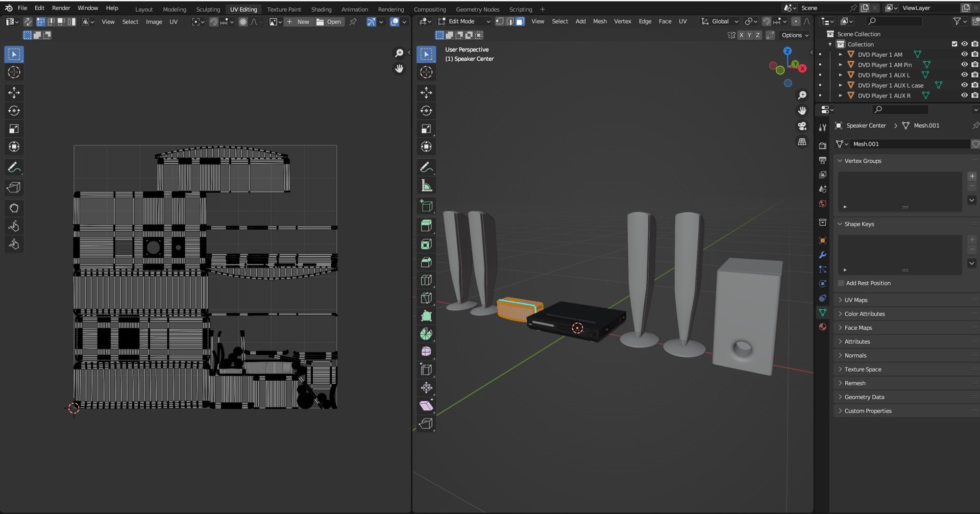The width and height of the screenshot is (980, 514).
Task: Switch to the Texture Paint workspace tab
Action: pyautogui.click(x=284, y=9)
